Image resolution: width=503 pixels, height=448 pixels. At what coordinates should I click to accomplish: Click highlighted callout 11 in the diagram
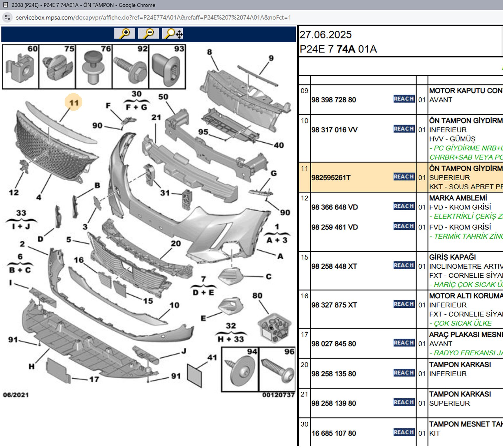(73, 103)
